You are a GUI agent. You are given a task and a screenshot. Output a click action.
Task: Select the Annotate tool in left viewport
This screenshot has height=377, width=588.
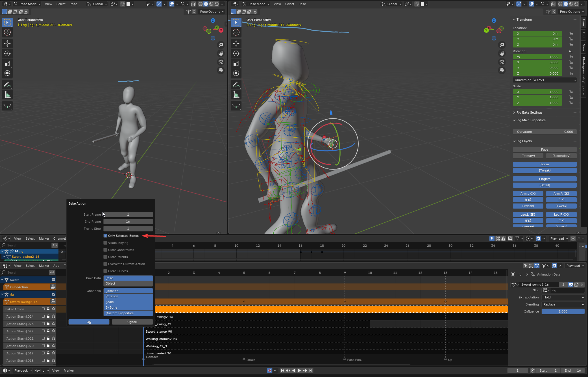pyautogui.click(x=7, y=84)
